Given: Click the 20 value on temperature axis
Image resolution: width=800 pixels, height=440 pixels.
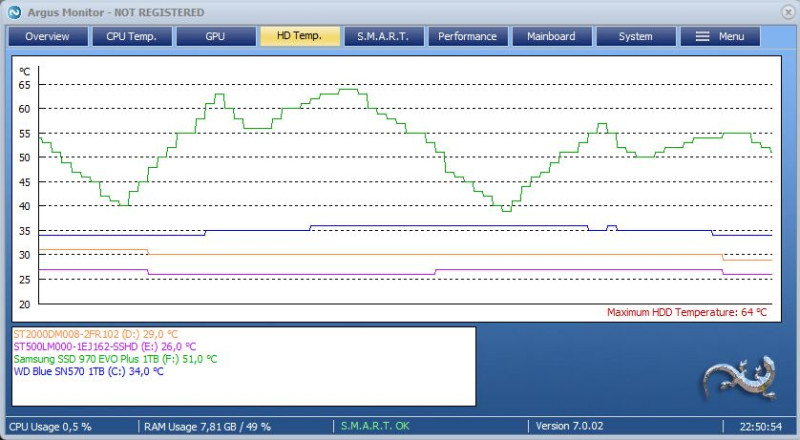Looking at the screenshot, I should coord(24,304).
